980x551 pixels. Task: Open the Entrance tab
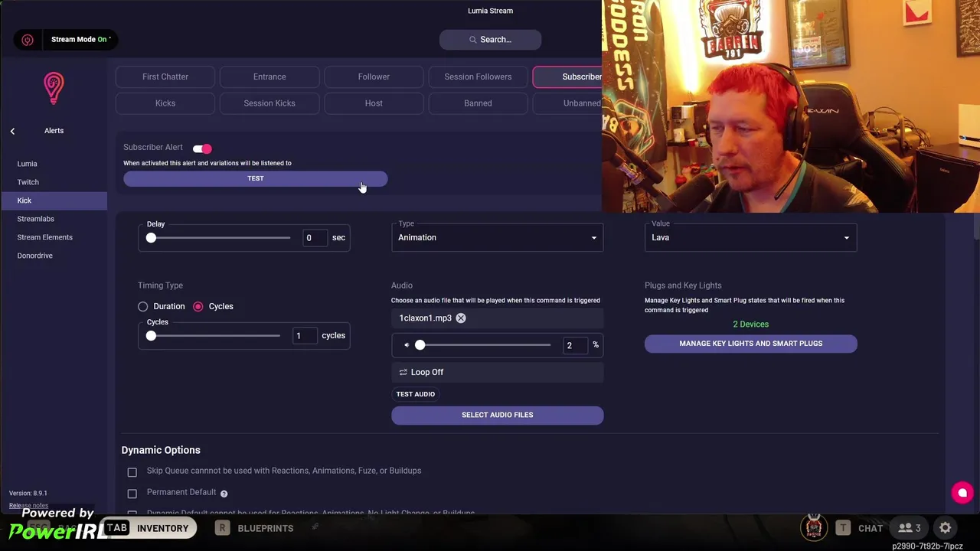[269, 77]
